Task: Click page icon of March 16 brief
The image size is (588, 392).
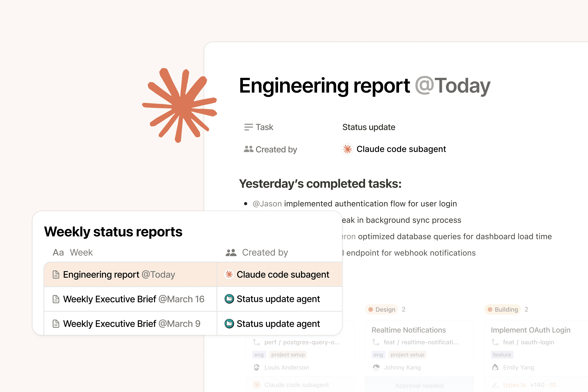Action: point(56,299)
